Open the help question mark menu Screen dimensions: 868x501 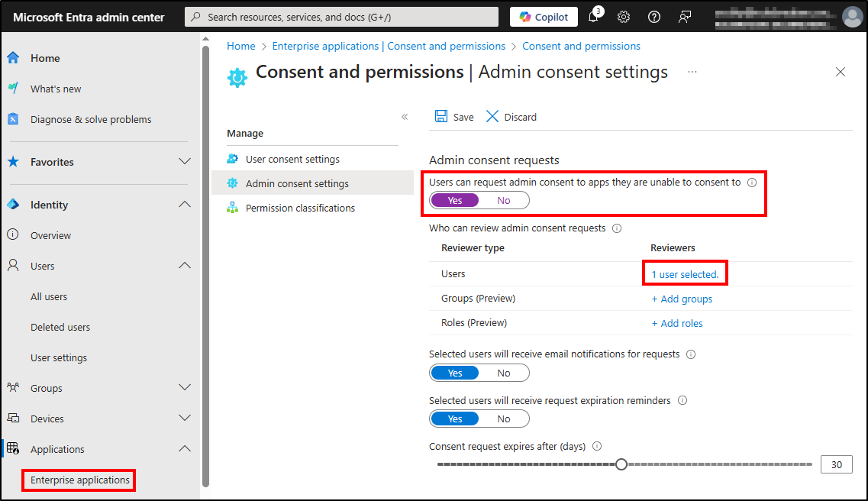[x=653, y=16]
